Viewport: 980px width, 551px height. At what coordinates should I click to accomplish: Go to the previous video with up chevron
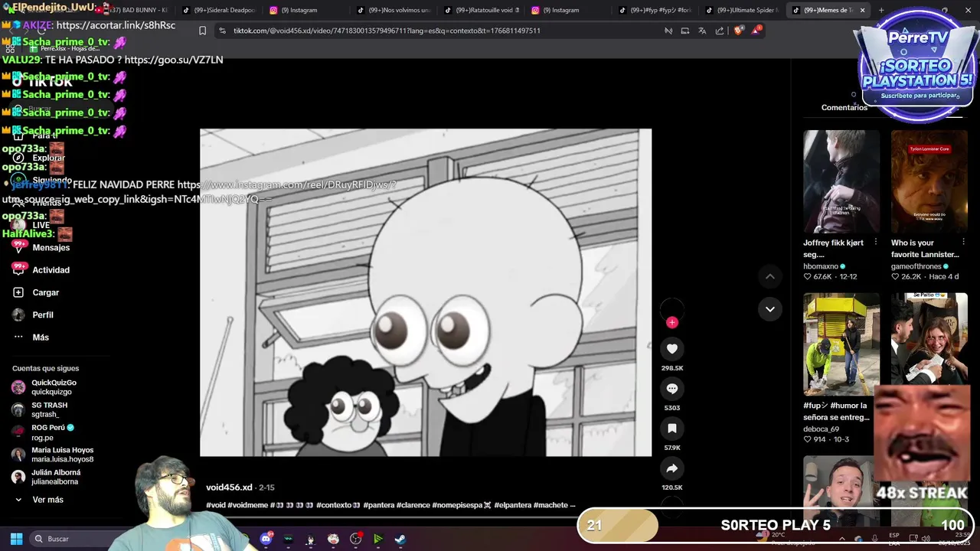tap(770, 276)
